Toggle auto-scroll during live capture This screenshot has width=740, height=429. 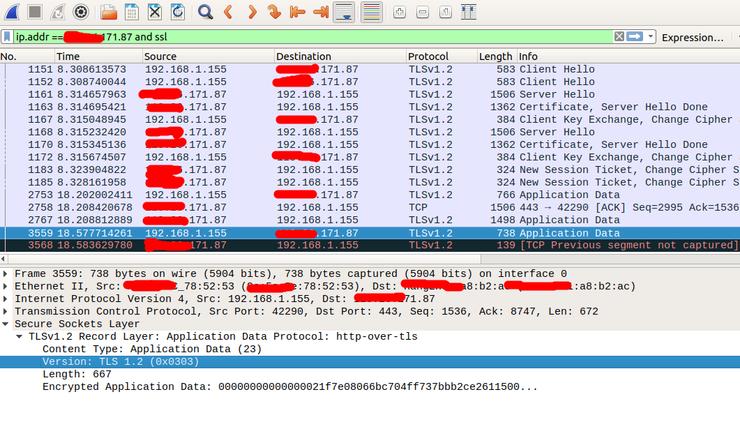click(x=345, y=13)
